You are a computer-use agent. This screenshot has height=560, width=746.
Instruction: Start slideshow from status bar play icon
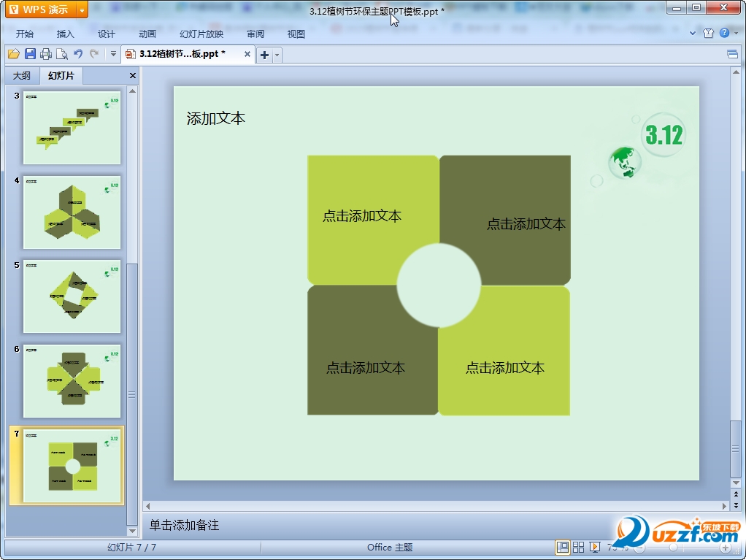595,548
